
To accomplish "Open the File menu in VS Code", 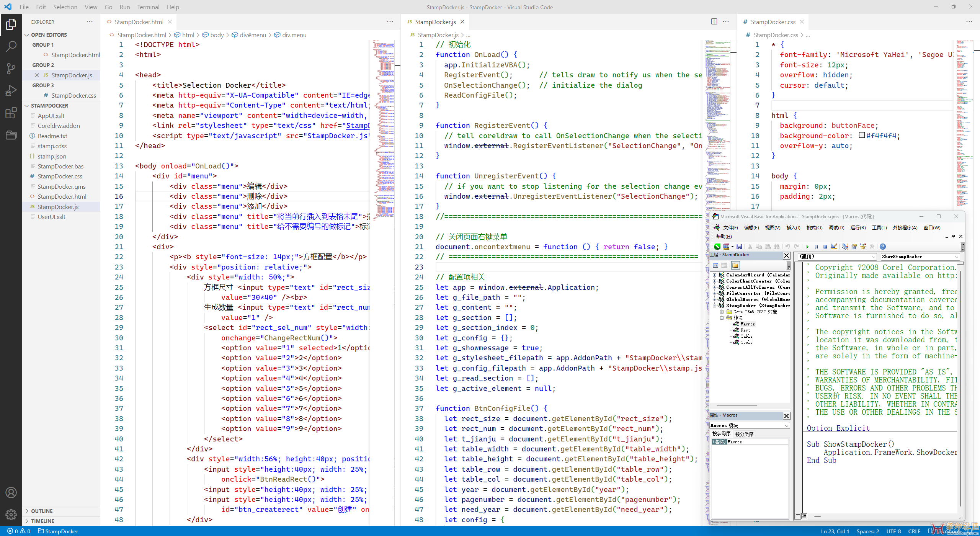I will [24, 7].
